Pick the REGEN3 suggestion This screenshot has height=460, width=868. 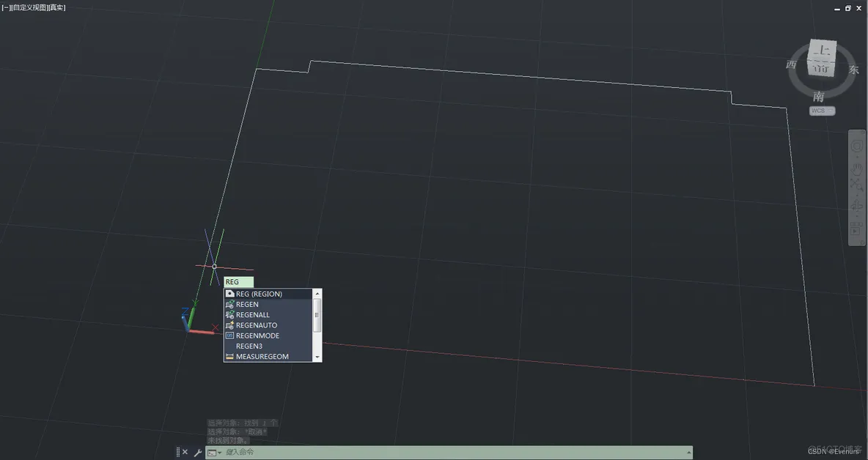pos(268,346)
